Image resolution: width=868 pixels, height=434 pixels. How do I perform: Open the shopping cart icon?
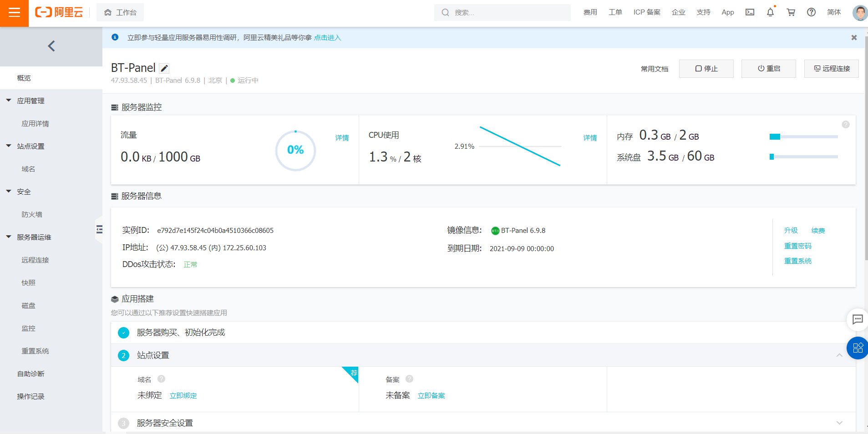click(791, 12)
